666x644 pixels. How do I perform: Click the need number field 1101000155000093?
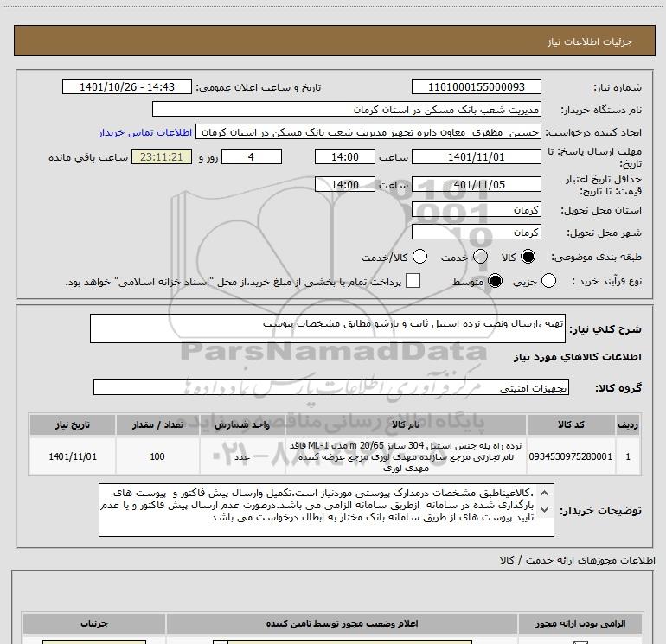[x=476, y=86]
